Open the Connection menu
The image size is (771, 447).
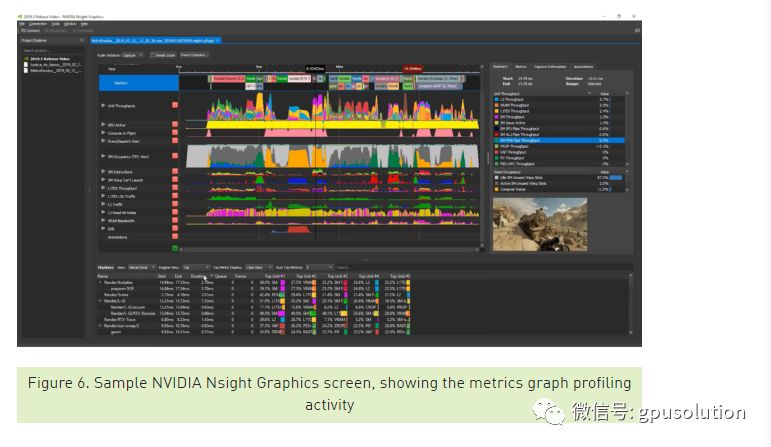point(38,24)
